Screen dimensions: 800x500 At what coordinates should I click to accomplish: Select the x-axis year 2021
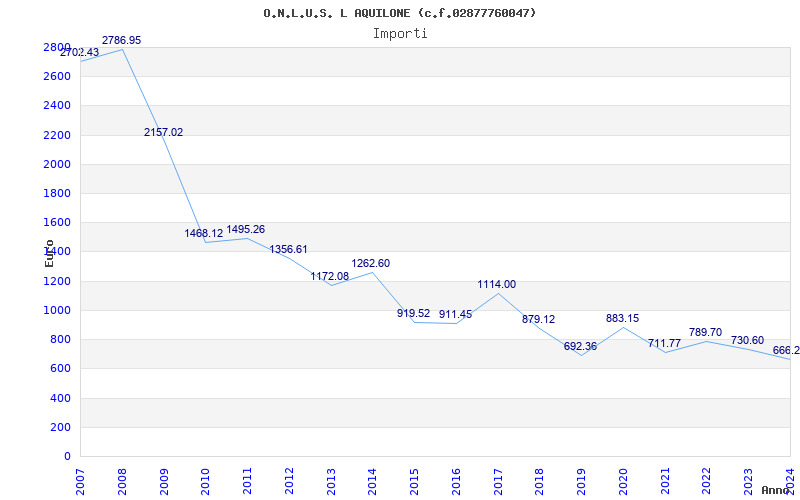tap(665, 482)
